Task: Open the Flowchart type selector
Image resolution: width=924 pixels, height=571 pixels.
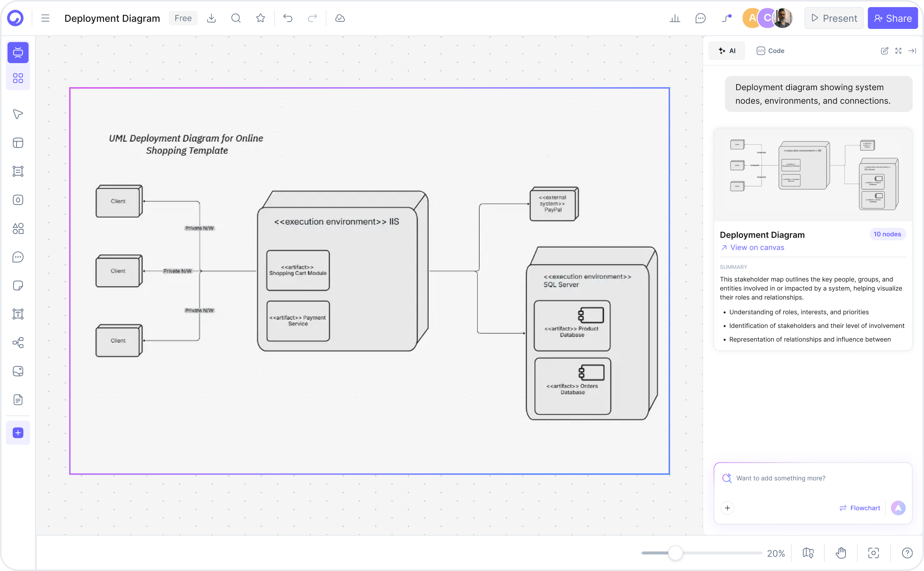Action: click(860, 508)
